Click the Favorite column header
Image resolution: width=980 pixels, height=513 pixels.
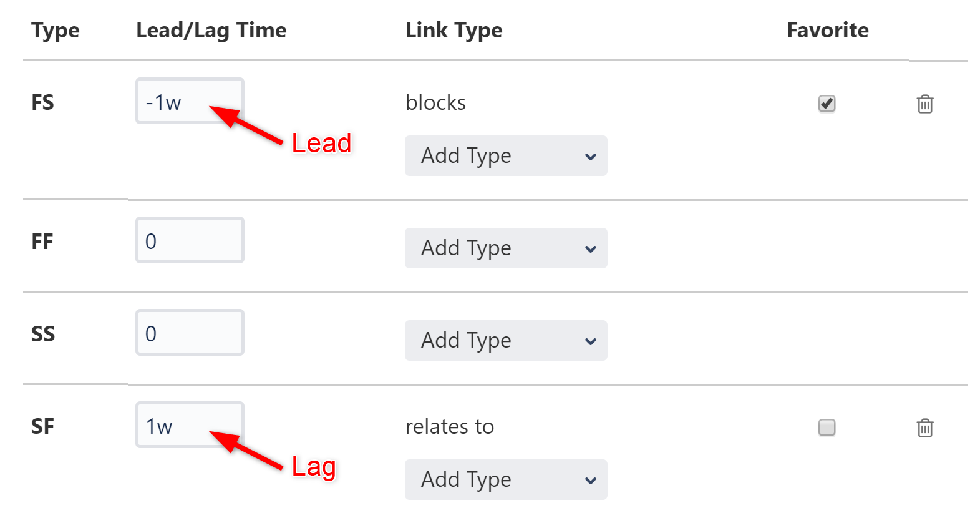(x=827, y=30)
